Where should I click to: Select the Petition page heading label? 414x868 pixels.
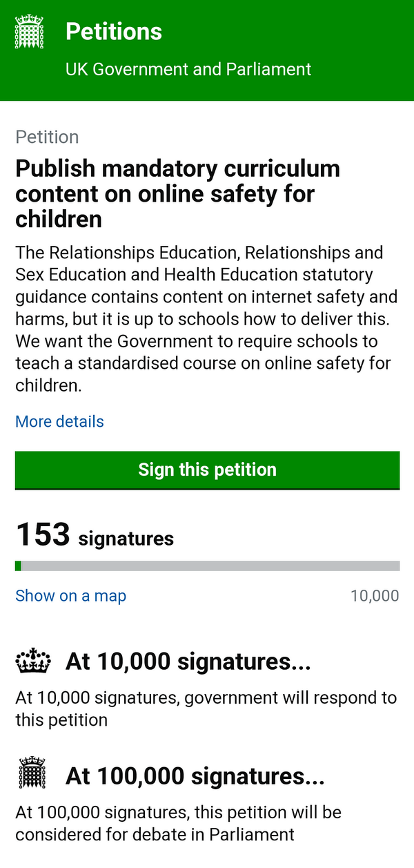point(47,137)
